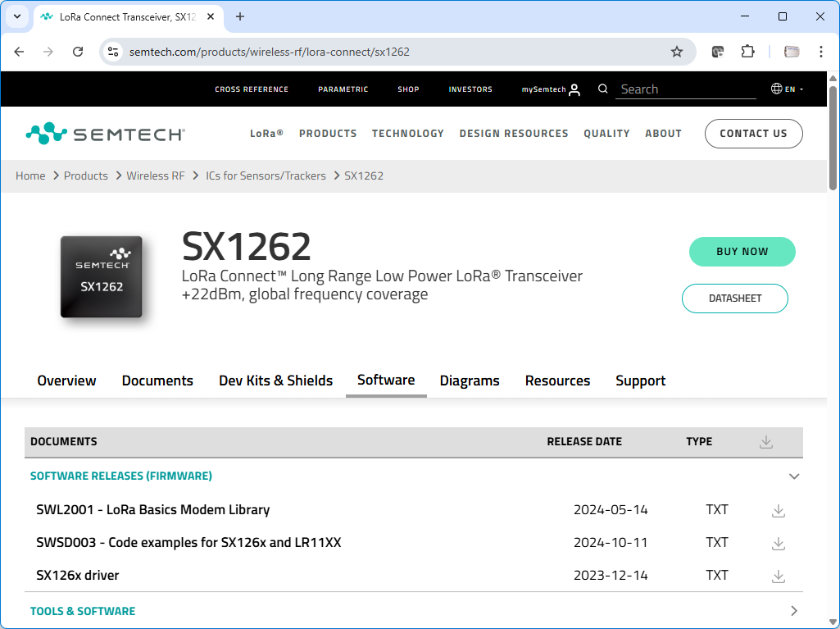Open the browser extensions icon
This screenshot has height=629, width=840.
tap(747, 51)
